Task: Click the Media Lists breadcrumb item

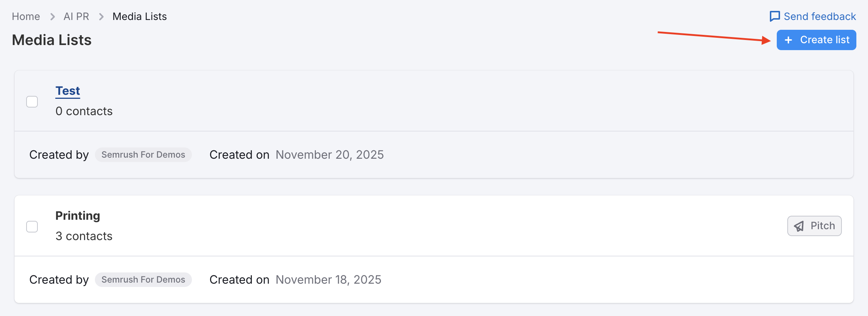Action: 140,17
